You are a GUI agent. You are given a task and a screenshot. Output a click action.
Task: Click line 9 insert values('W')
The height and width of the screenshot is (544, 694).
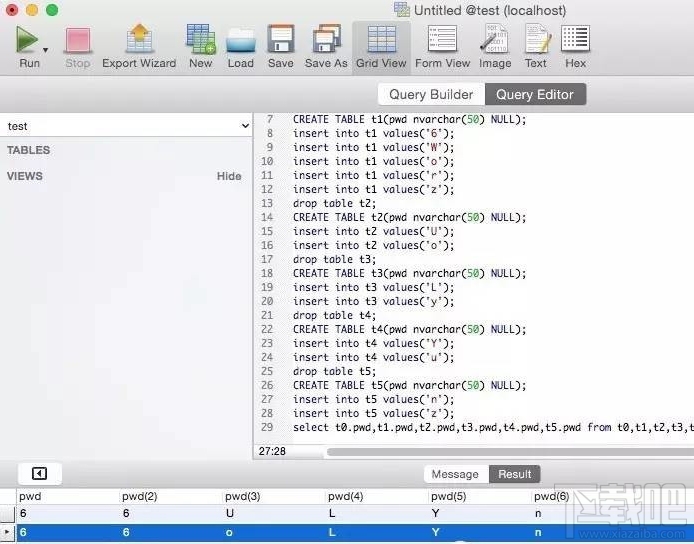(x=374, y=147)
